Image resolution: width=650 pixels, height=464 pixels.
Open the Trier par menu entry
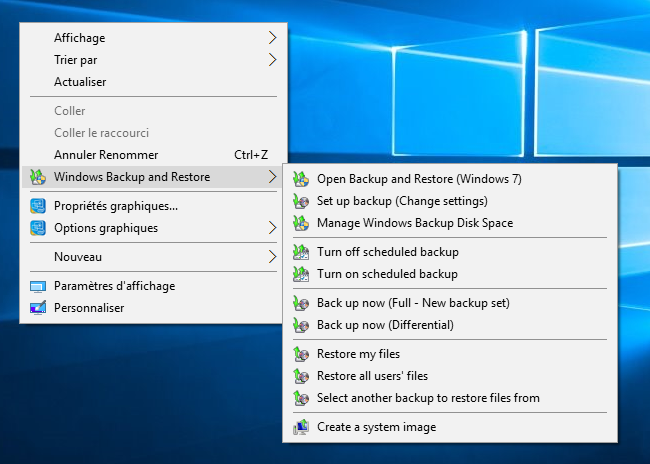[x=153, y=60]
